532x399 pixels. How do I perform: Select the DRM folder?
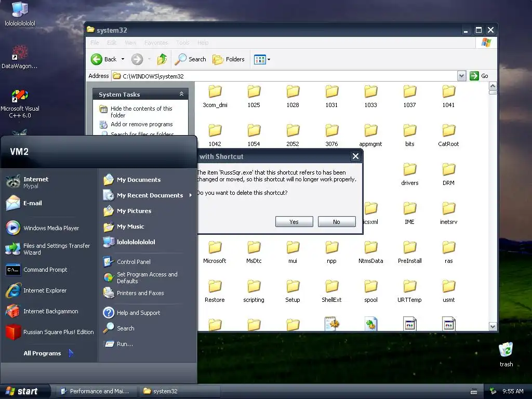click(448, 175)
